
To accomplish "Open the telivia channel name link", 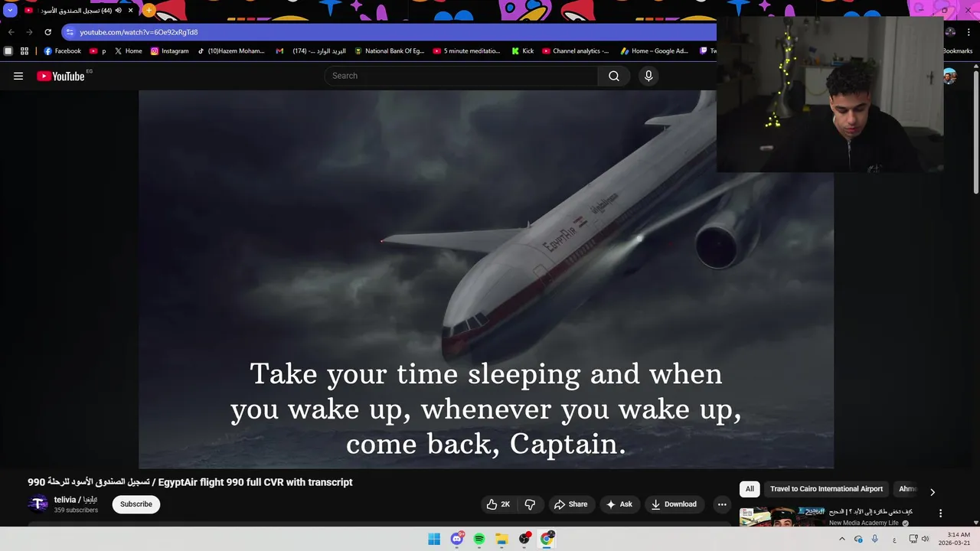I will point(76,500).
